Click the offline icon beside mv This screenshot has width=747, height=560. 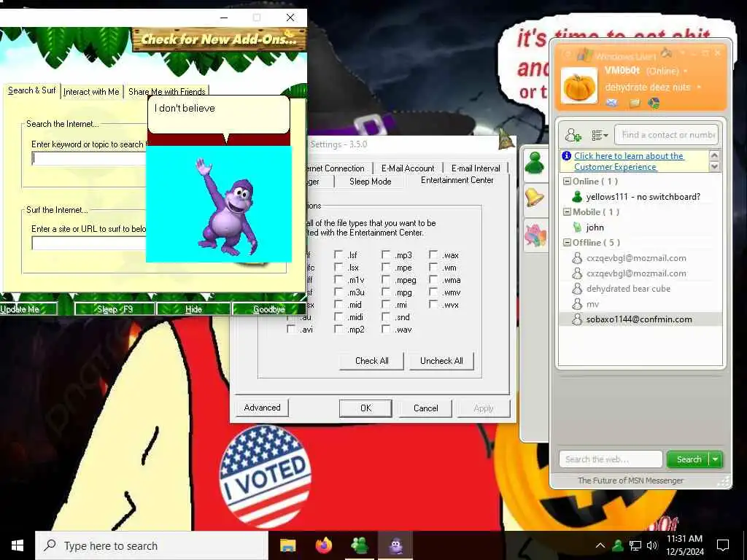(x=577, y=304)
